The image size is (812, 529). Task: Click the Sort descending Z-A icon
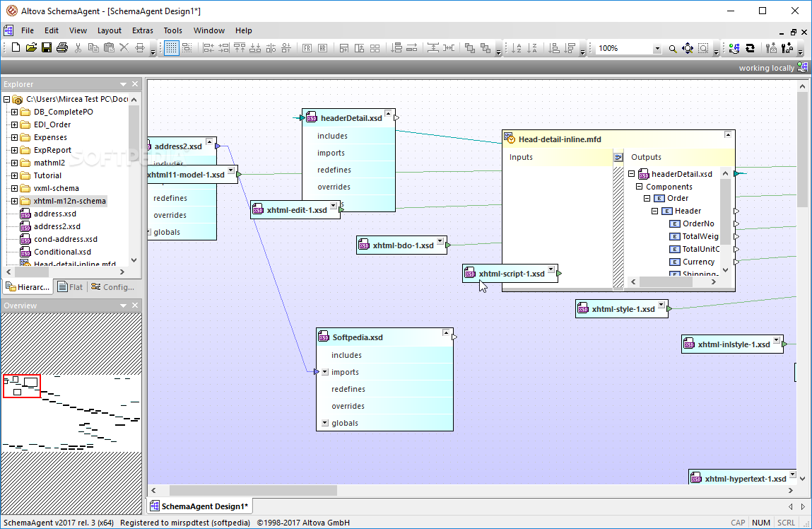point(532,48)
